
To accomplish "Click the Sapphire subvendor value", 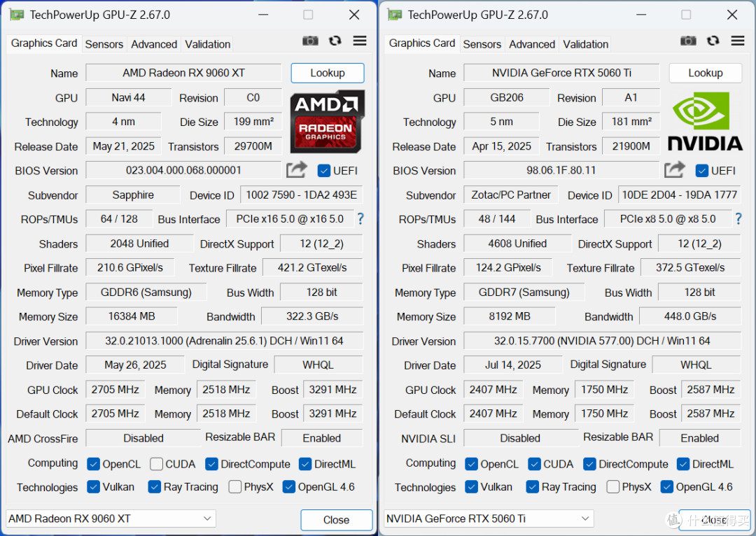I will 133,195.
